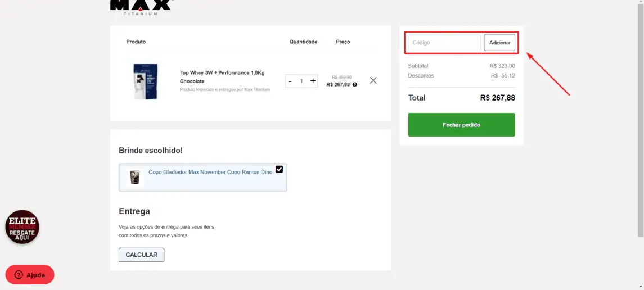Remove Top Whey product with X icon
The height and width of the screenshot is (290, 644).
click(x=373, y=80)
